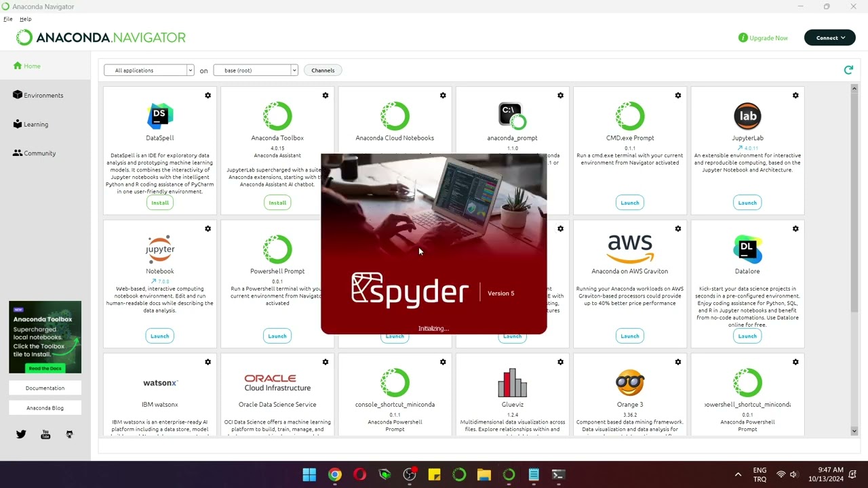Open settings gear on Jupyter Notebook tile
Screen dimensions: 868x488
point(208,228)
